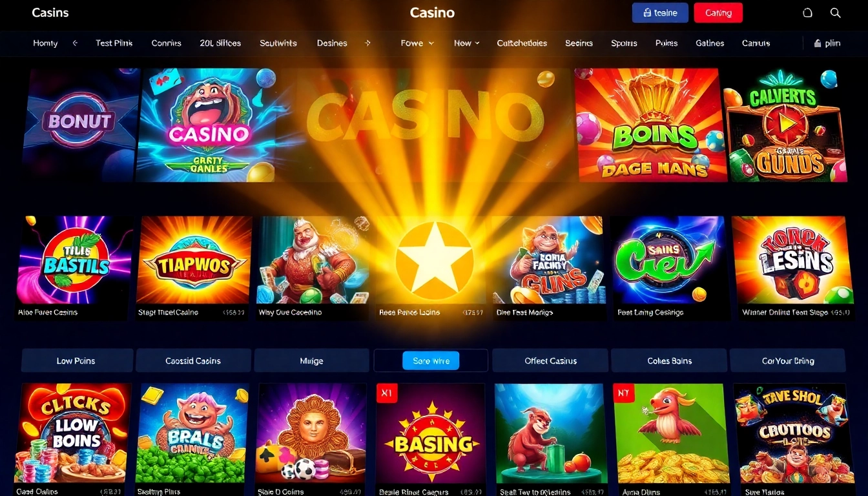The height and width of the screenshot is (496, 868).
Task: Expand the Now dropdown menu
Action: [x=467, y=43]
